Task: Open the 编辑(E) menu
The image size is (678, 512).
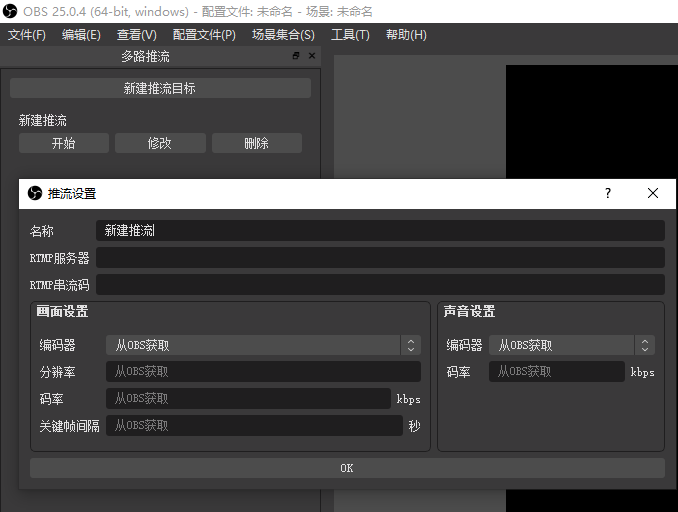Action: (81, 35)
